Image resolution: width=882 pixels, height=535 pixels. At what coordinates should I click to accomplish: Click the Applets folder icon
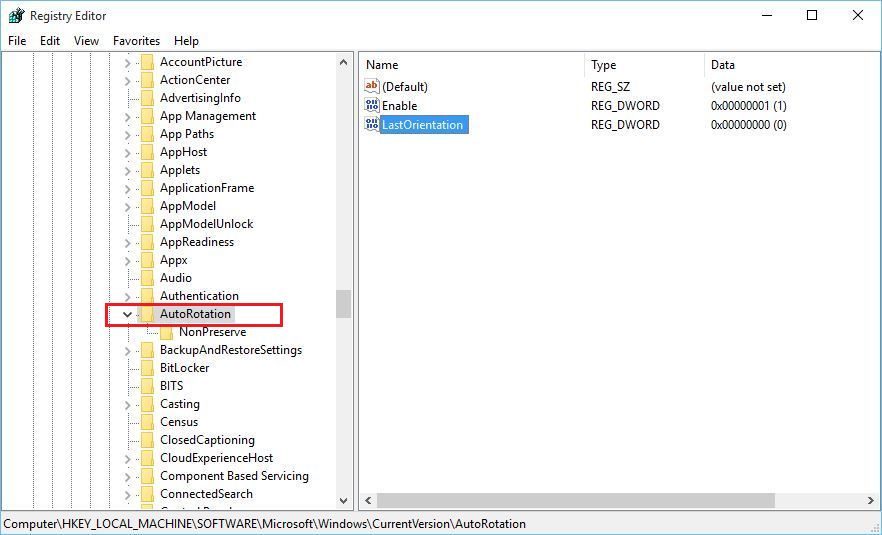tap(147, 170)
